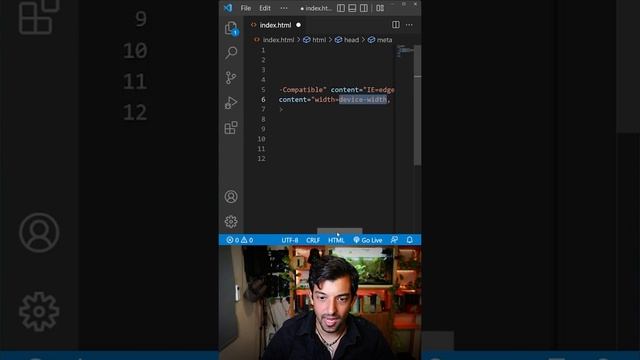Start the Go Live server
Viewport: 640px width, 360px height.
[368, 240]
